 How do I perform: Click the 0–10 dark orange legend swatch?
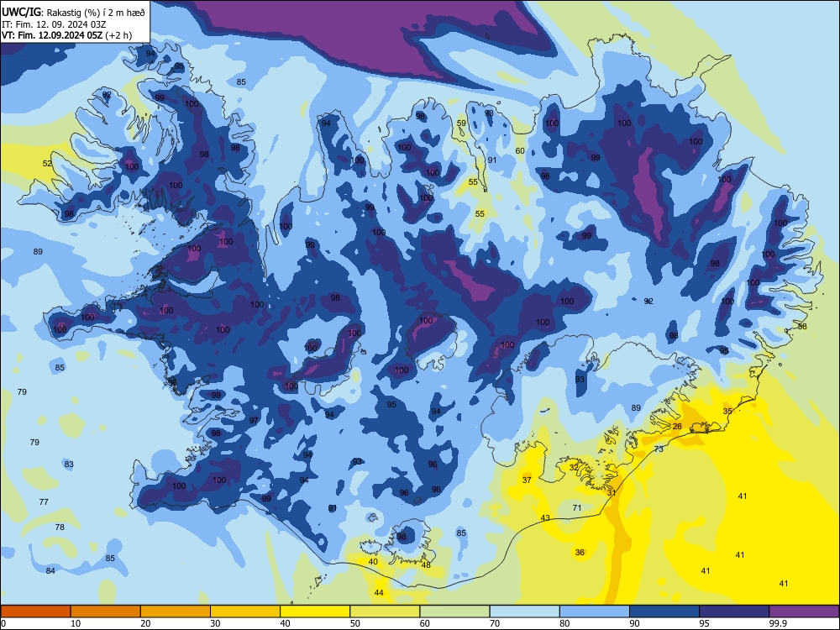[35, 612]
